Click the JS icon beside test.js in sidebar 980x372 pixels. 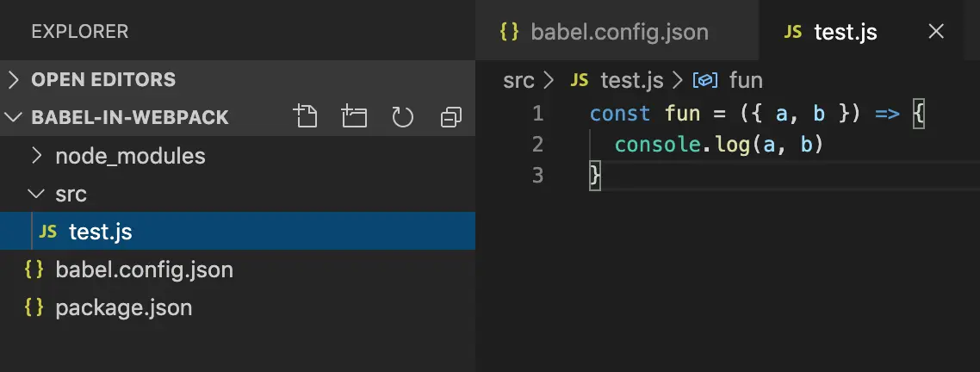coord(49,232)
